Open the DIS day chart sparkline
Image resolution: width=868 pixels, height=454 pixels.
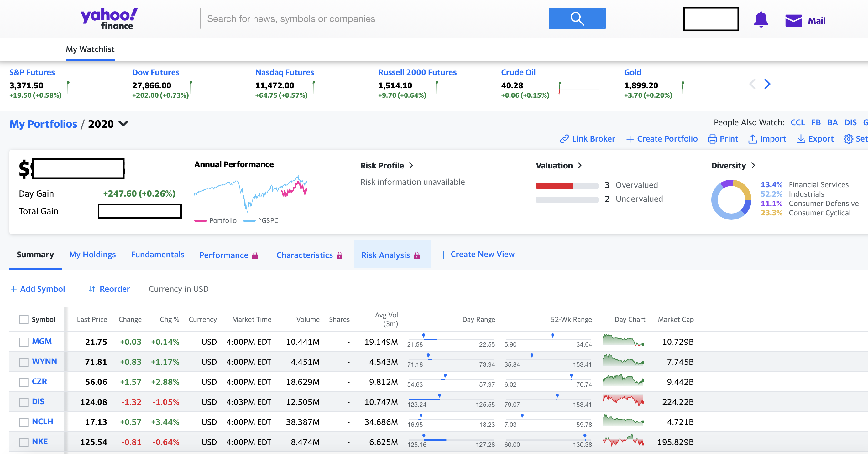point(623,400)
